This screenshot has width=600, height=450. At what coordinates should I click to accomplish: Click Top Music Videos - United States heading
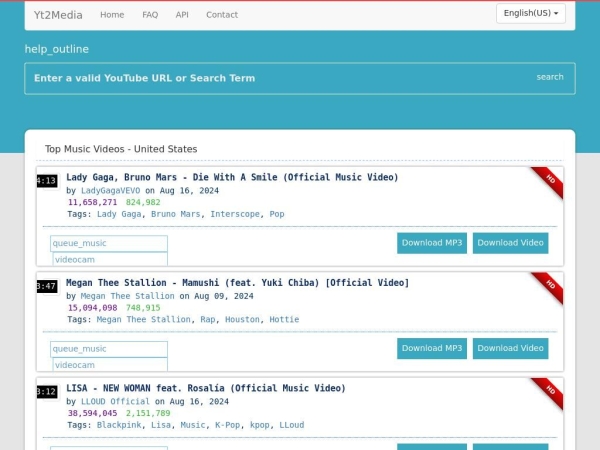[121, 149]
